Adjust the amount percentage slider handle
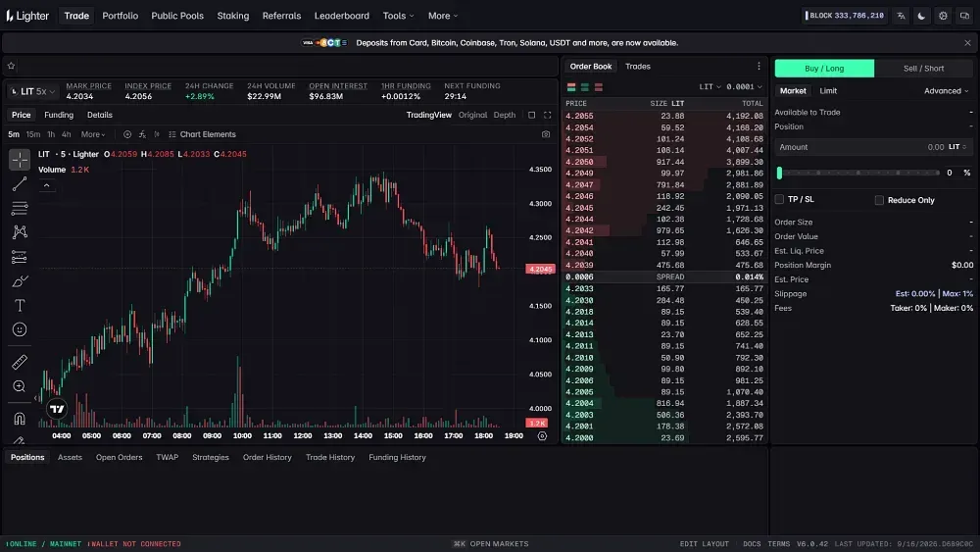This screenshot has height=552, width=980. (779, 173)
